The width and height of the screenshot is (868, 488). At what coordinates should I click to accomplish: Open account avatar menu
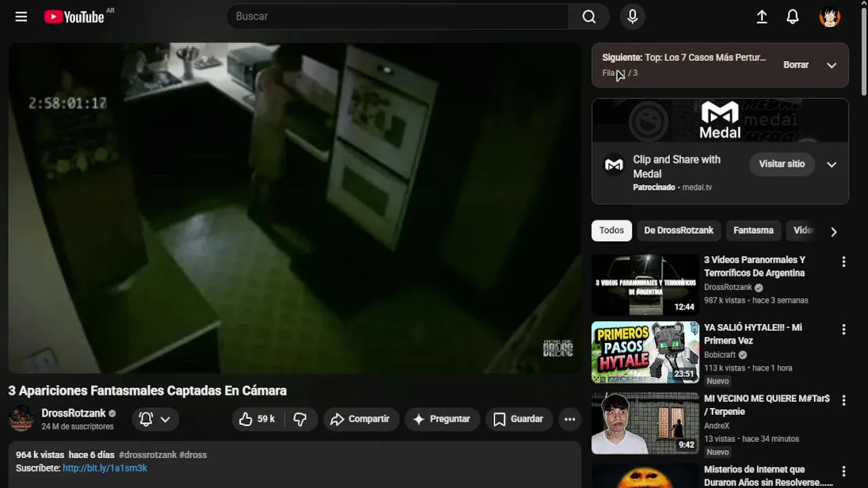(x=829, y=17)
